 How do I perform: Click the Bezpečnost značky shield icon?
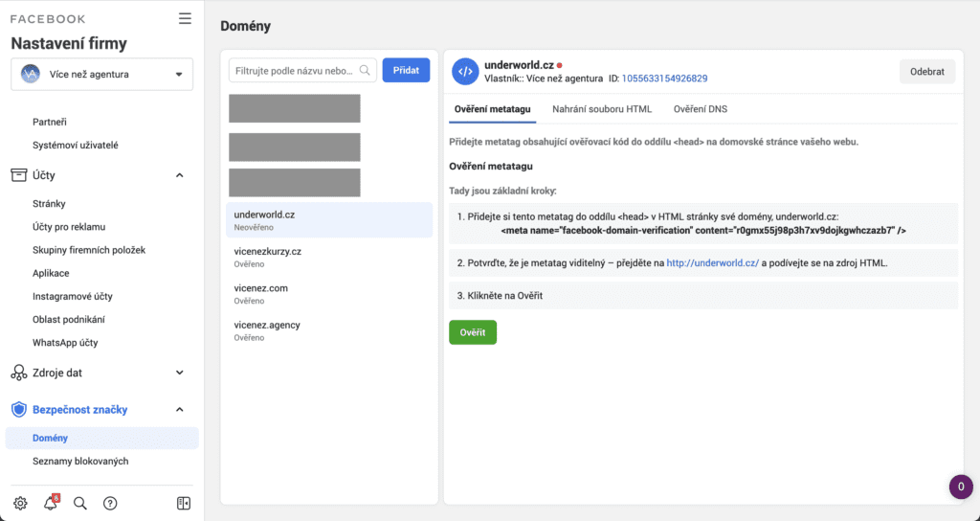click(18, 410)
